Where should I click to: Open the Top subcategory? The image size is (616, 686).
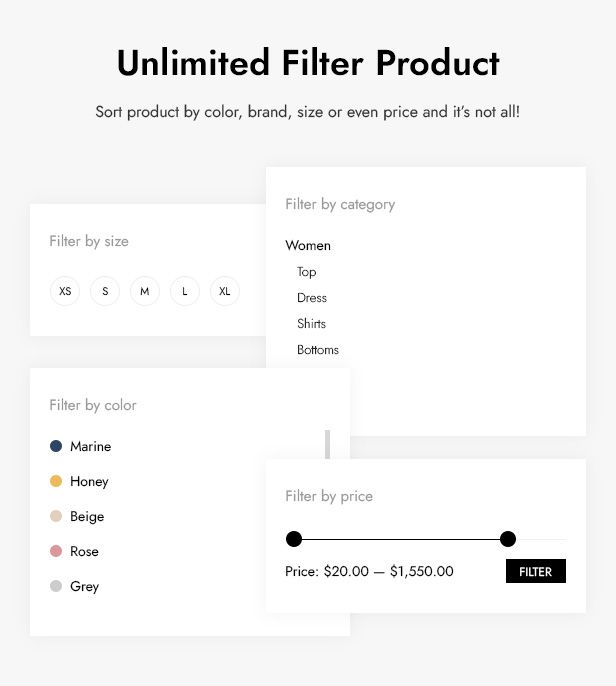click(307, 272)
